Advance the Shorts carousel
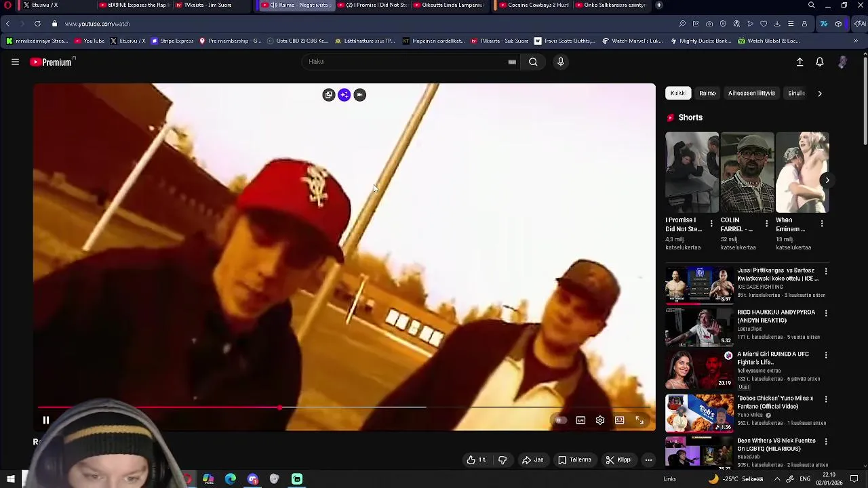The width and height of the screenshot is (868, 488). [x=827, y=180]
